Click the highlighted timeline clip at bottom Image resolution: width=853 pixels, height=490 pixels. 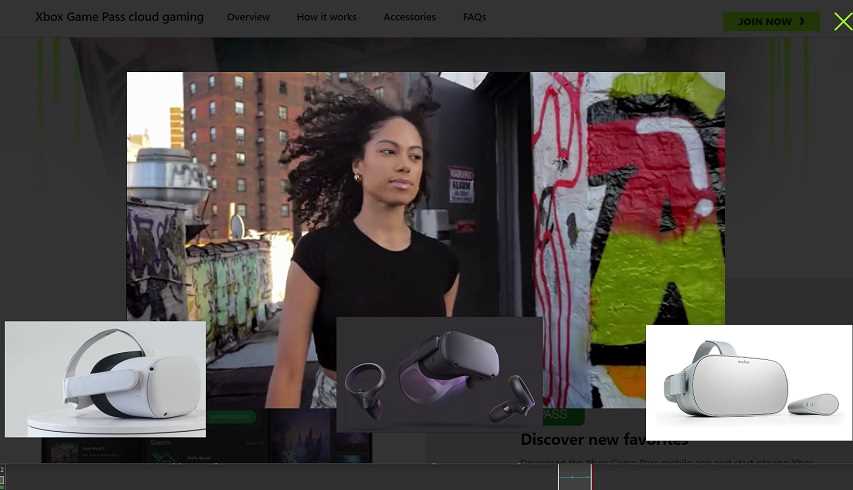tap(575, 477)
